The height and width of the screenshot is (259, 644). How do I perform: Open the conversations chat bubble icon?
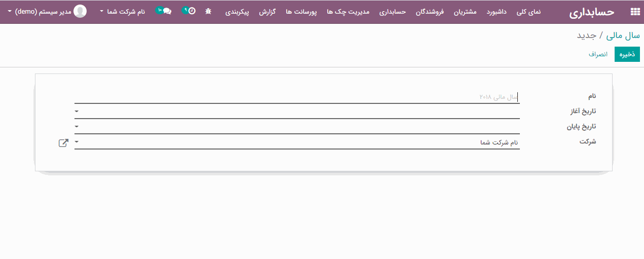point(167,11)
